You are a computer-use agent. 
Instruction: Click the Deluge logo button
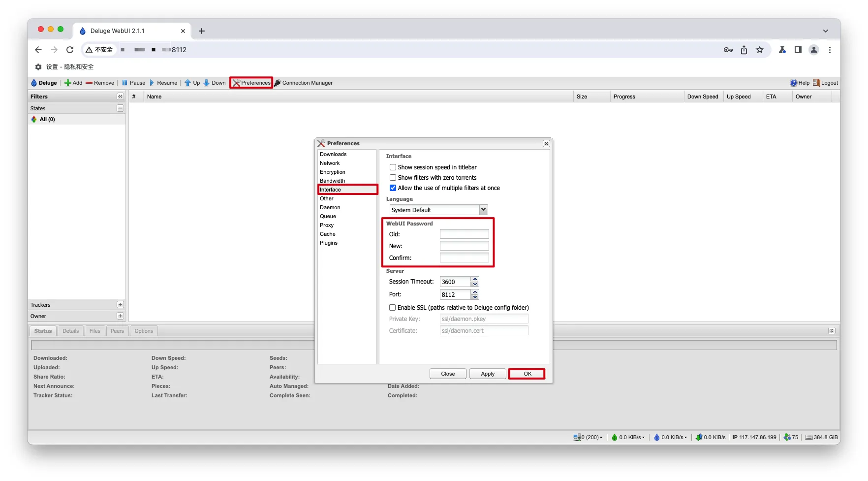tap(44, 83)
